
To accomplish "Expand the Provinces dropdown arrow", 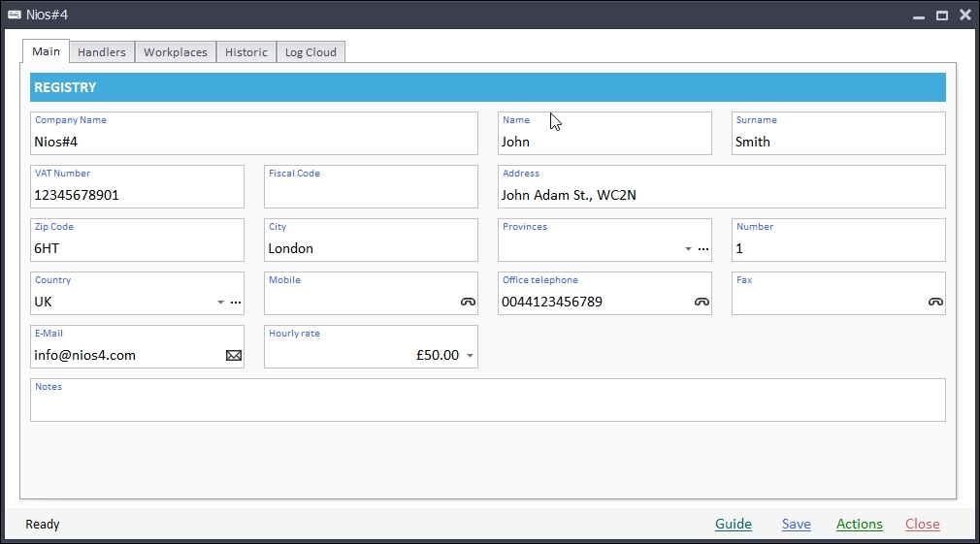I will 688,249.
